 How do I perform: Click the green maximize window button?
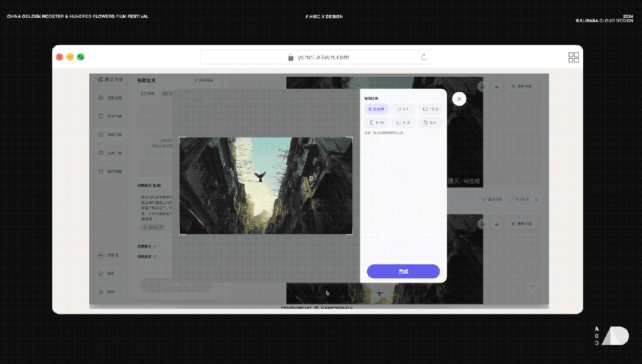tap(81, 57)
